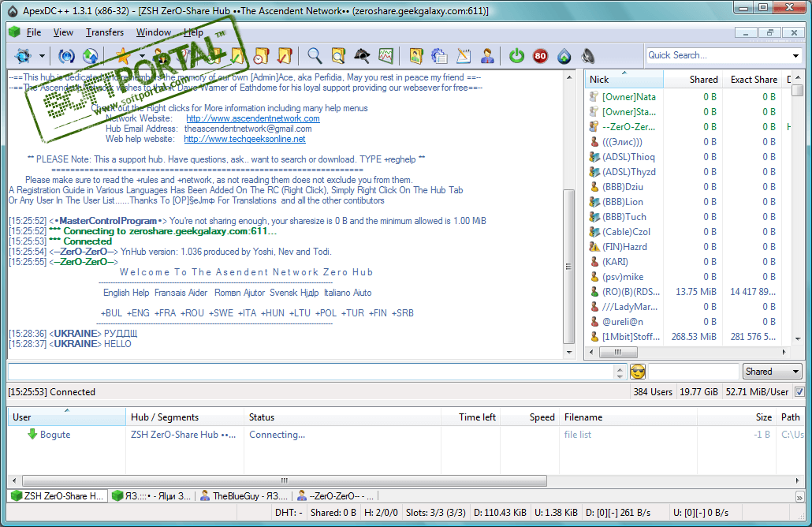Open Network Statistics graph icon
812x527 pixels.
click(x=386, y=55)
